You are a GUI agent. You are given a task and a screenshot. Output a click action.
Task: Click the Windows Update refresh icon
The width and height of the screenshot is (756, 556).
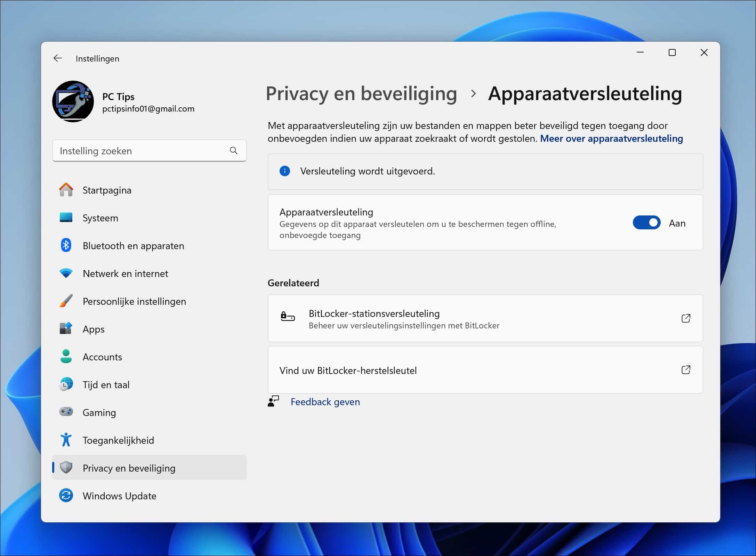pyautogui.click(x=66, y=496)
